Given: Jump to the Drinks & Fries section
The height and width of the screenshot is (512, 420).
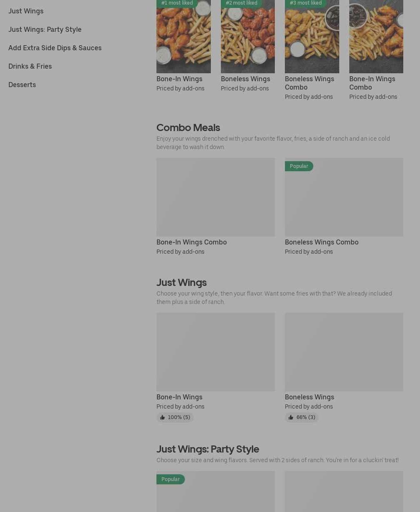Looking at the screenshot, I should 30,66.
